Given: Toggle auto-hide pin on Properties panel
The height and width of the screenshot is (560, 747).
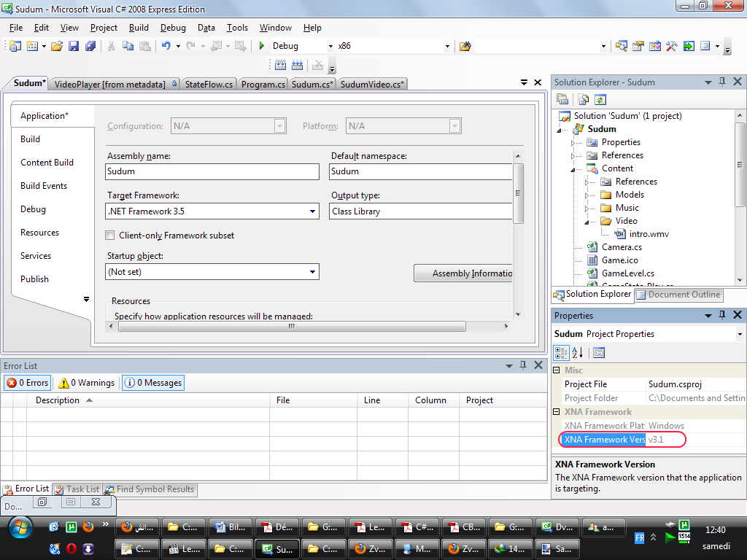Looking at the screenshot, I should point(722,315).
